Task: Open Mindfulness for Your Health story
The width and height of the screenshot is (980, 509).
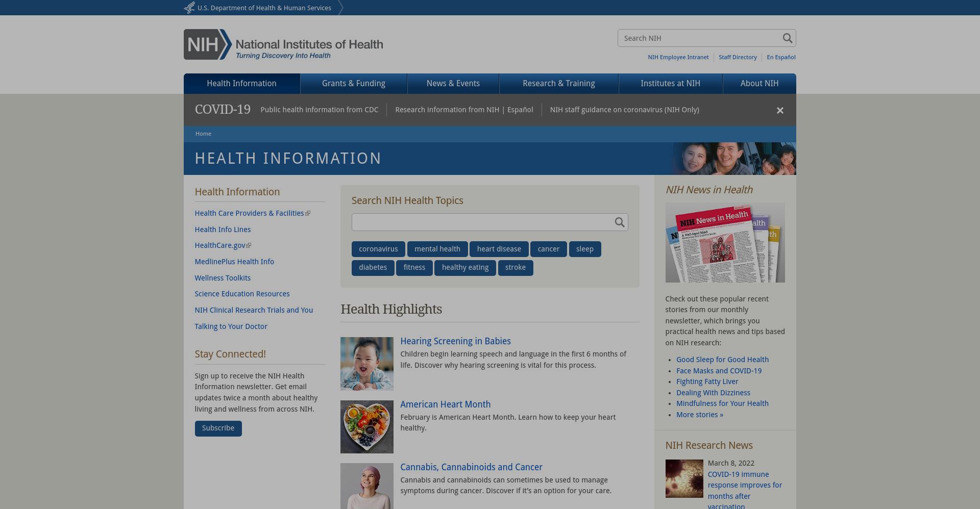Action: coord(722,404)
